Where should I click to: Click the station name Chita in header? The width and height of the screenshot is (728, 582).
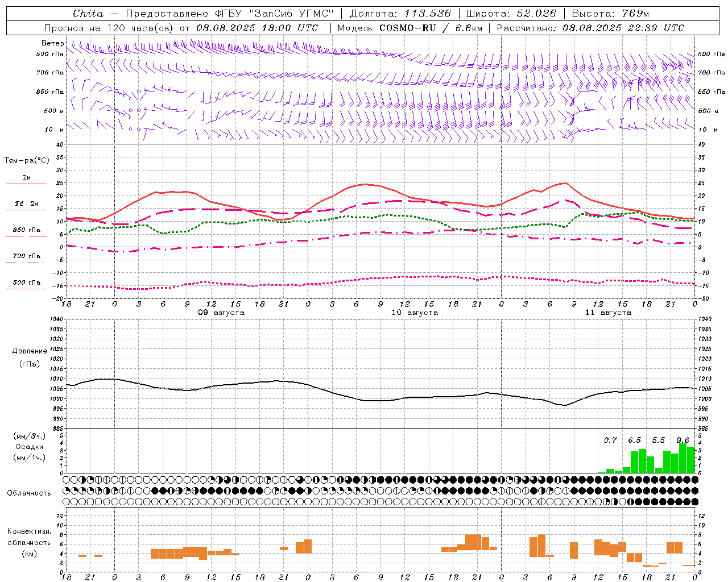[88, 13]
